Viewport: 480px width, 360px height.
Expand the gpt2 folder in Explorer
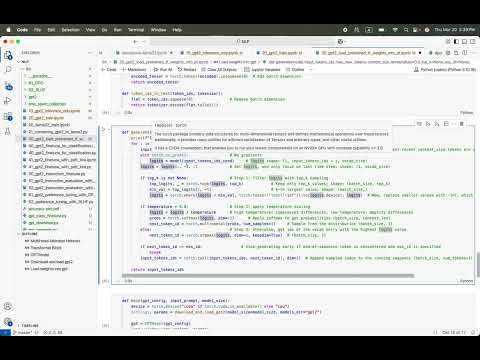click(57, 97)
